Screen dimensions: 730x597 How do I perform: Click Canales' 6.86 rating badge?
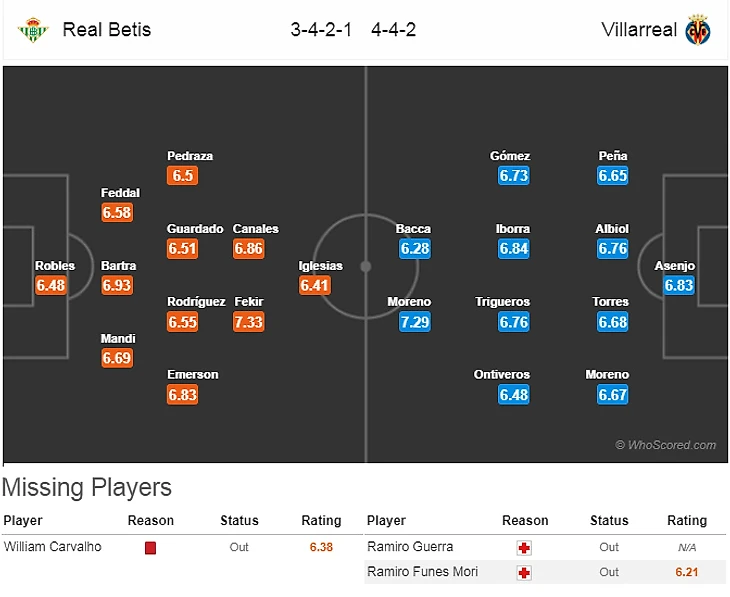point(248,249)
